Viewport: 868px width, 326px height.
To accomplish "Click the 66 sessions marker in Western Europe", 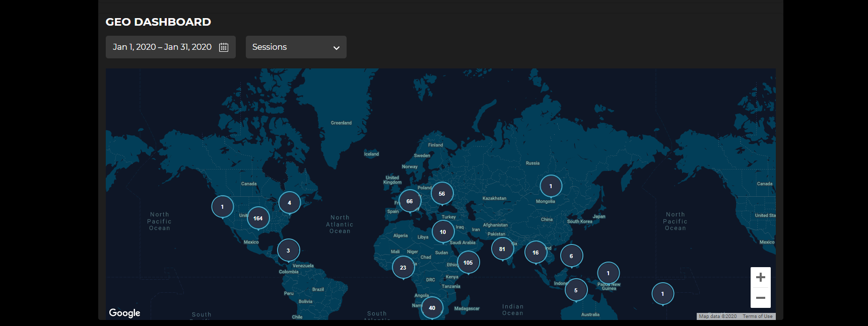I will pos(410,201).
